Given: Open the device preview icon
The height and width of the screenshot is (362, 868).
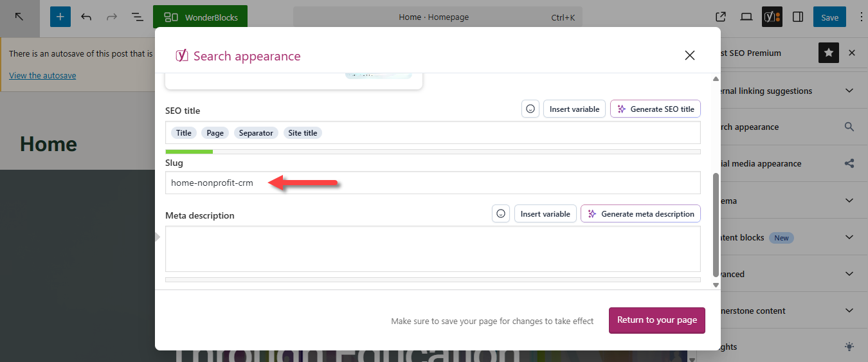Looking at the screenshot, I should [746, 17].
